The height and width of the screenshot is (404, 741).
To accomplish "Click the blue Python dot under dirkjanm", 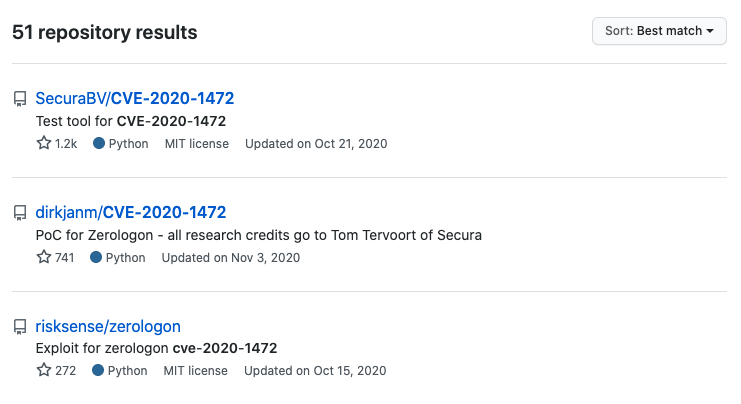I will click(96, 257).
